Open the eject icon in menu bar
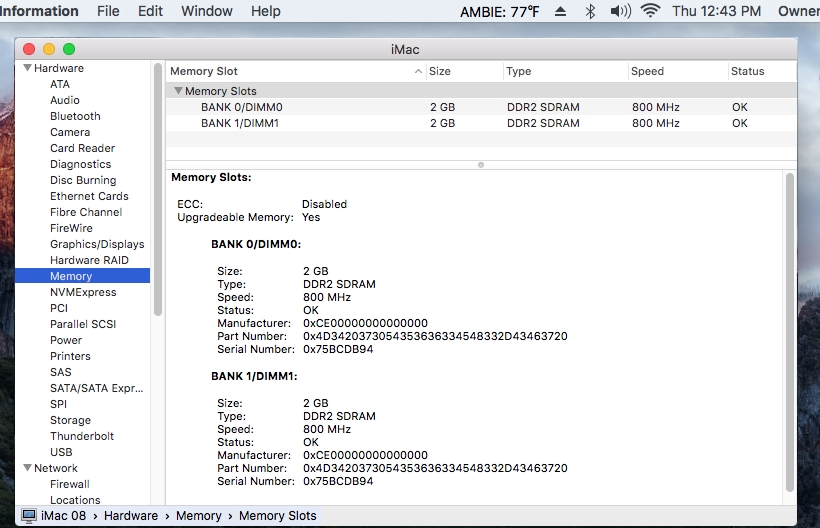Screen dimensions: 820x528 [560, 12]
